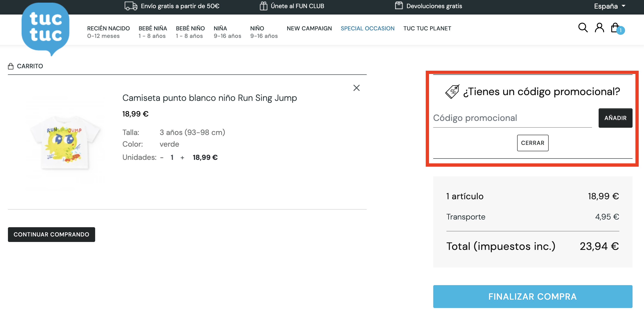The image size is (644, 321).
Task: Click Únete al FUN CLUB link
Action: point(297,6)
